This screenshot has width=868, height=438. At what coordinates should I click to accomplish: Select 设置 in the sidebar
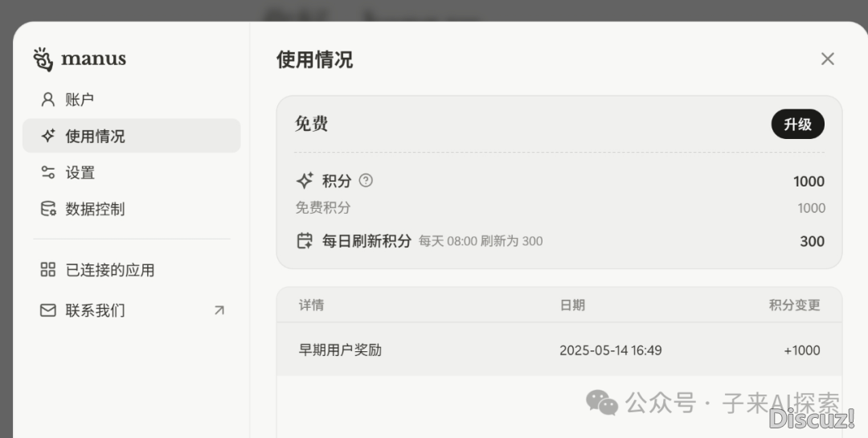pos(80,173)
